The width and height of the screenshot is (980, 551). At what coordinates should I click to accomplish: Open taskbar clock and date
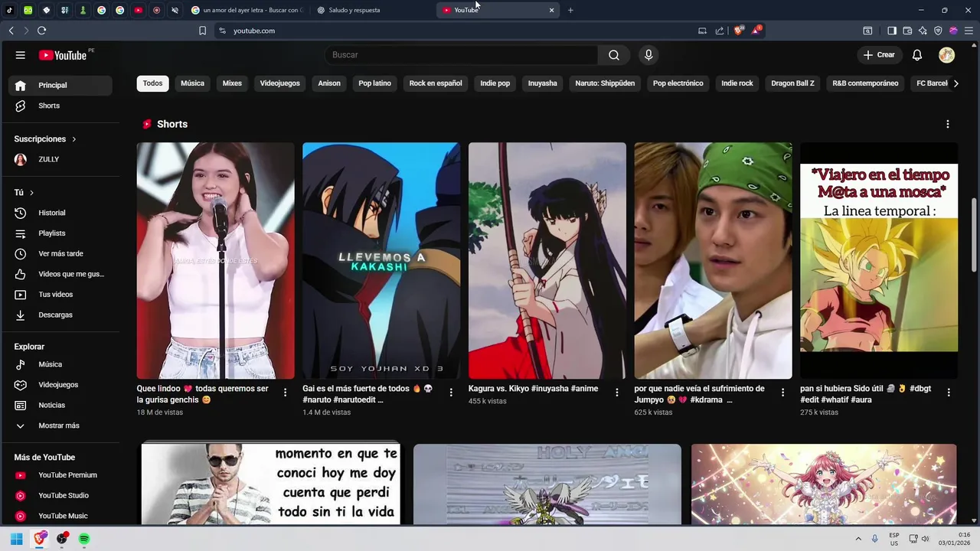pyautogui.click(x=956, y=539)
